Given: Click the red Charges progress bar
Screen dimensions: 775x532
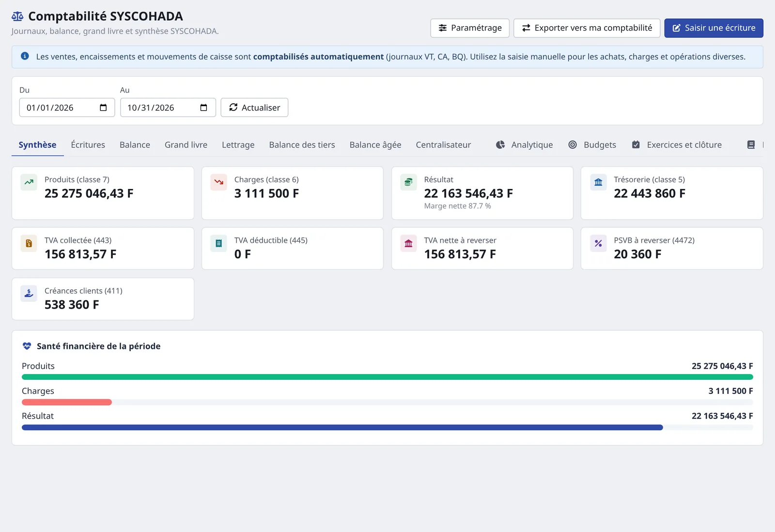Looking at the screenshot, I should [67, 402].
